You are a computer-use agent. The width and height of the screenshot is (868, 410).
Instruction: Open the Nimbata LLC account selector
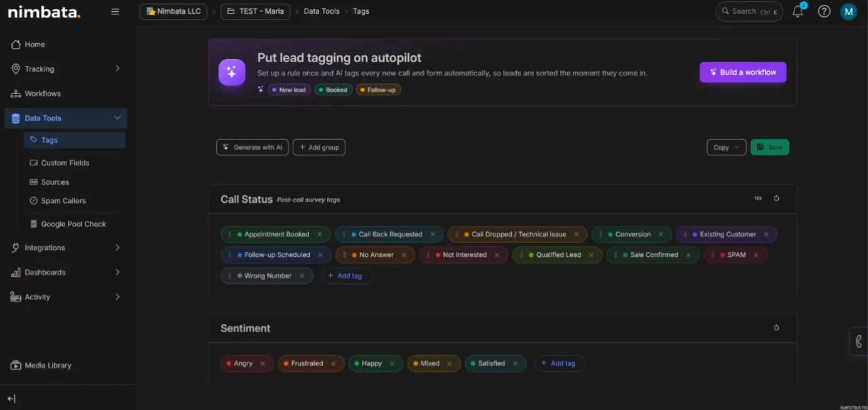pos(173,11)
